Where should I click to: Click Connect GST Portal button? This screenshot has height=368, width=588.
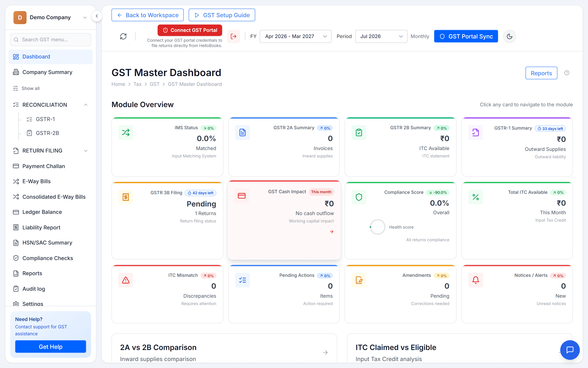point(190,30)
